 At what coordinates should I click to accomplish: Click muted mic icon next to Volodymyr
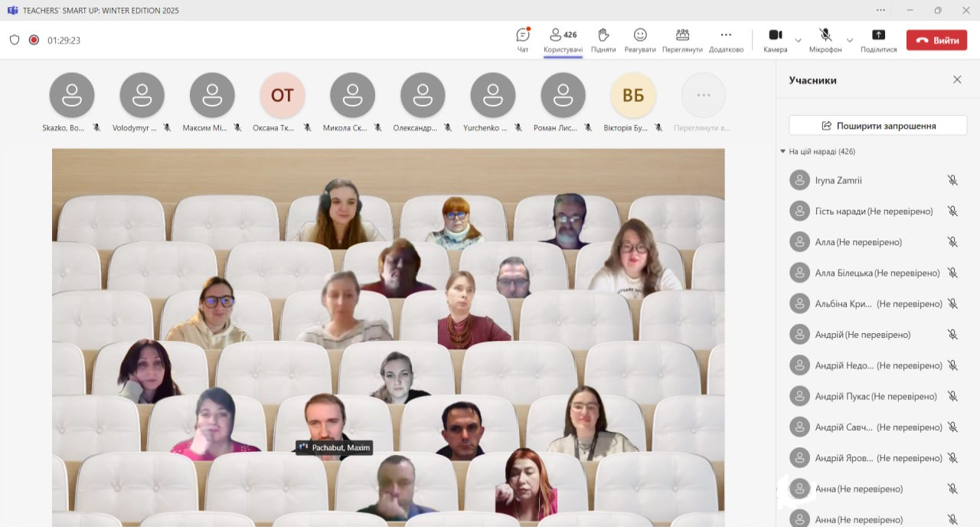tap(166, 128)
